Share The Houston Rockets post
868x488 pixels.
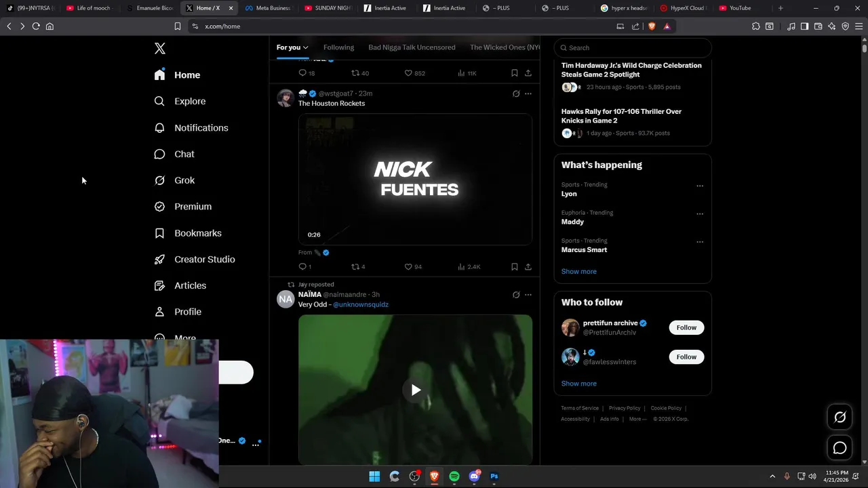[528, 267]
